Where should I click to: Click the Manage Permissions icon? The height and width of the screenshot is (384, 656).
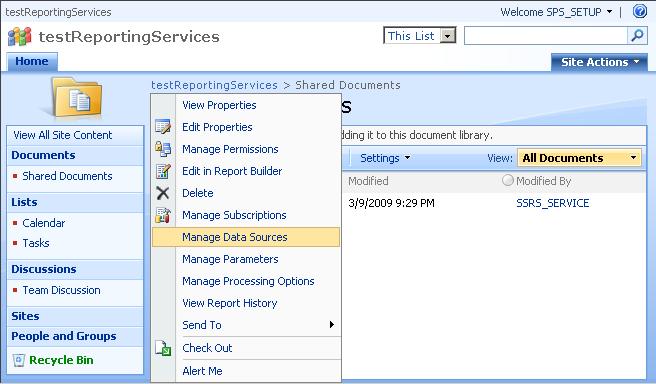point(163,148)
